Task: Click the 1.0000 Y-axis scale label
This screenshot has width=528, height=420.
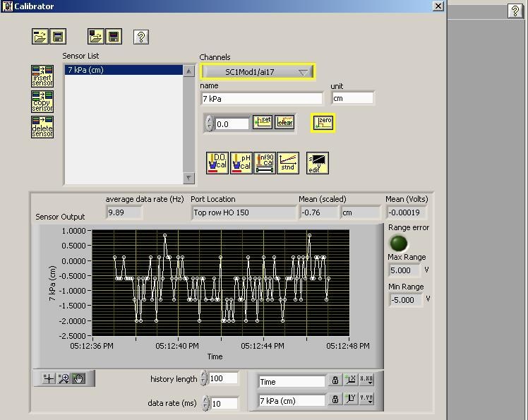Action: tap(73, 231)
